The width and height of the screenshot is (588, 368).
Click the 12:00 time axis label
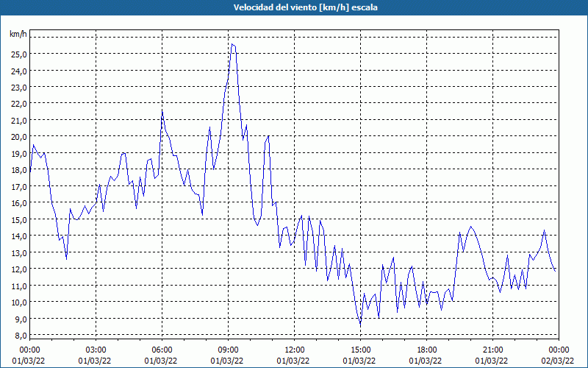295,350
